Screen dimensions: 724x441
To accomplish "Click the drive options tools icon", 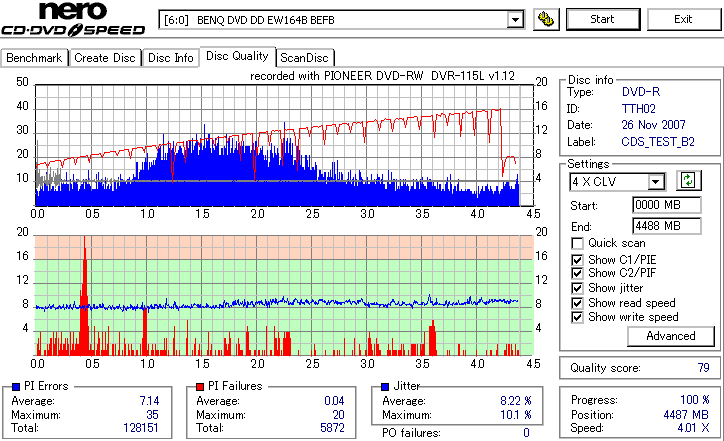I will coord(546,19).
